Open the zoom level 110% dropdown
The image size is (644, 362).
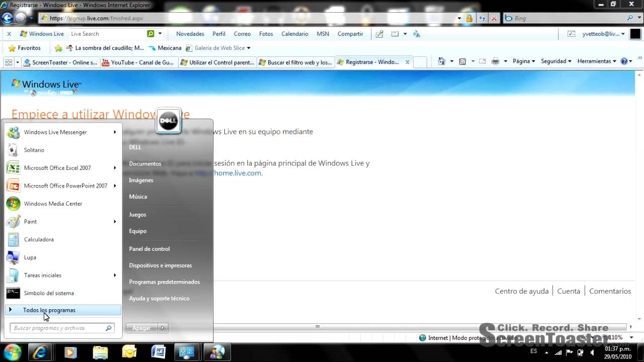click(x=632, y=337)
